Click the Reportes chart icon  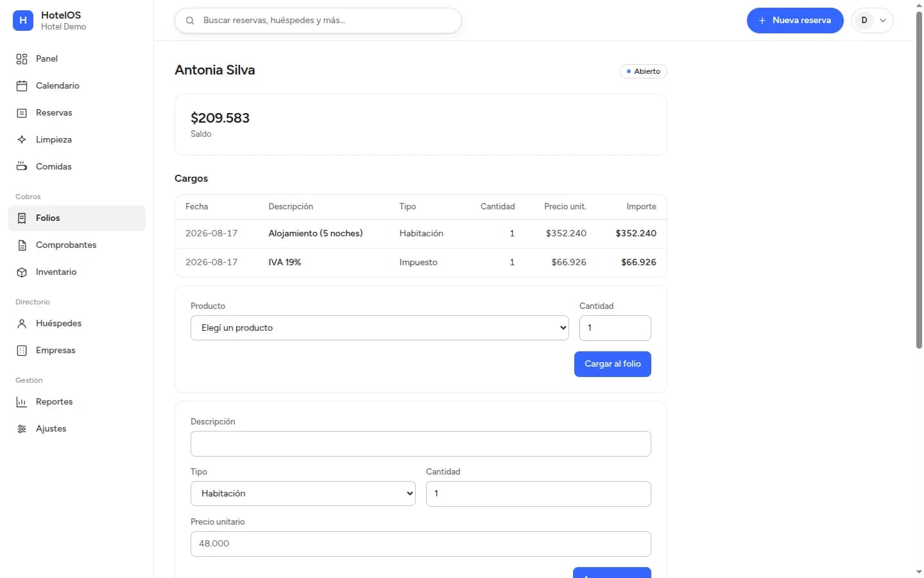coord(22,402)
